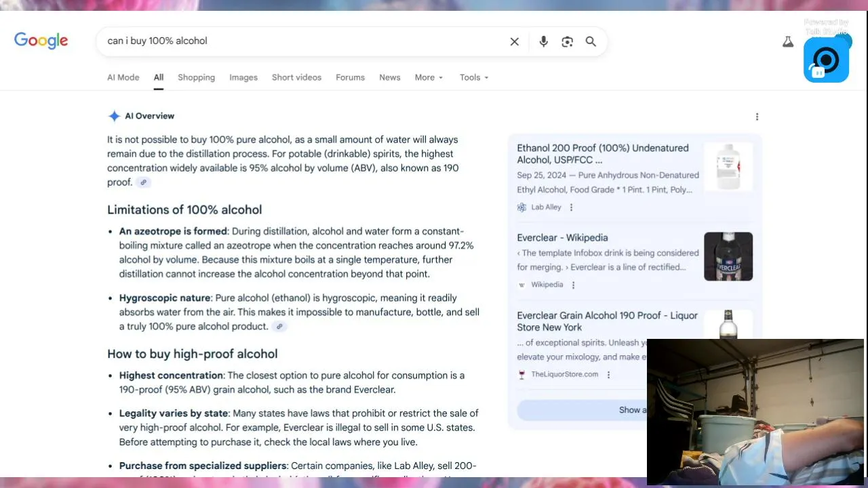Click the search box with the query
Viewport: 868px width, 488px height.
[305, 41]
